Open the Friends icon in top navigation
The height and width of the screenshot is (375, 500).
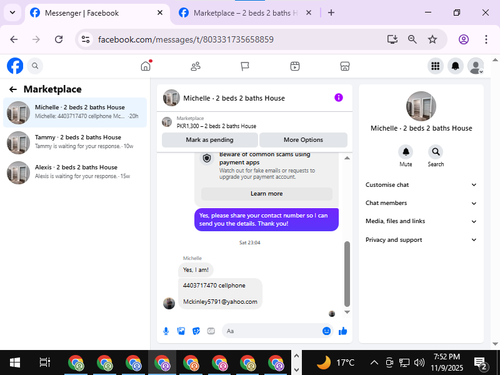tap(195, 66)
